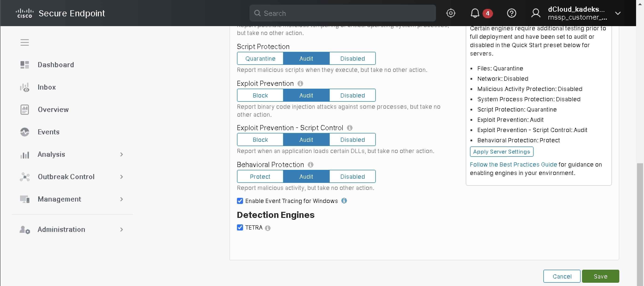The width and height of the screenshot is (644, 286).
Task: Go to Dashboard in the sidebar
Action: pyautogui.click(x=55, y=65)
